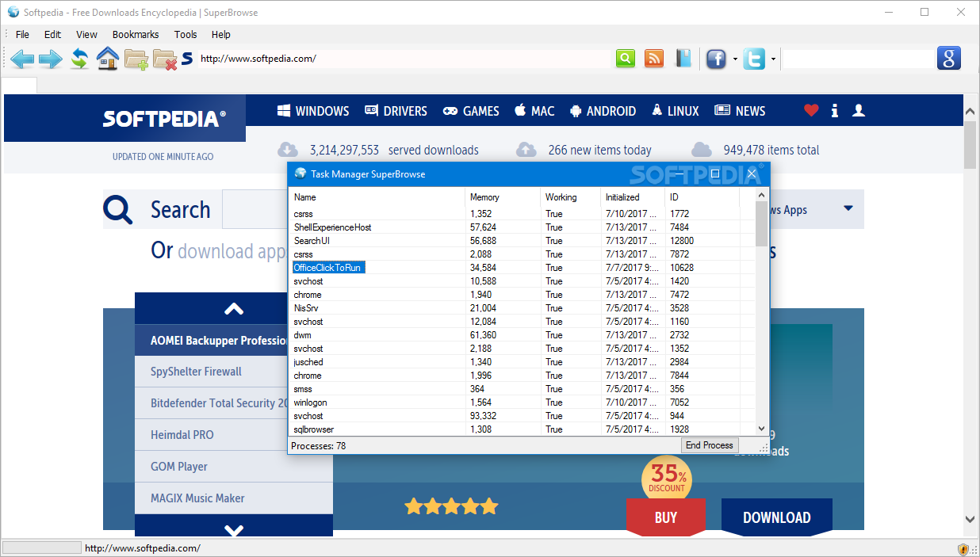Screen dimensions: 980x557
Task: Select the sqlbrowser process row
Action: point(522,429)
